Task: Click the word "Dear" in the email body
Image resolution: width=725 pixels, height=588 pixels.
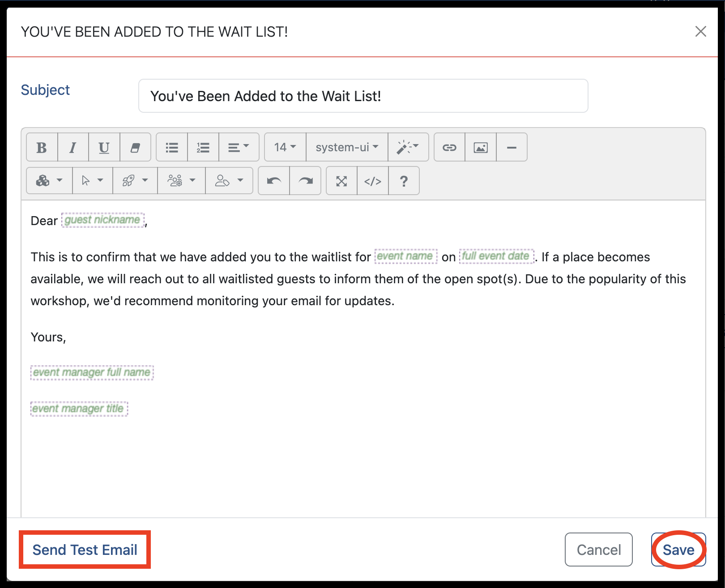Action: click(44, 221)
